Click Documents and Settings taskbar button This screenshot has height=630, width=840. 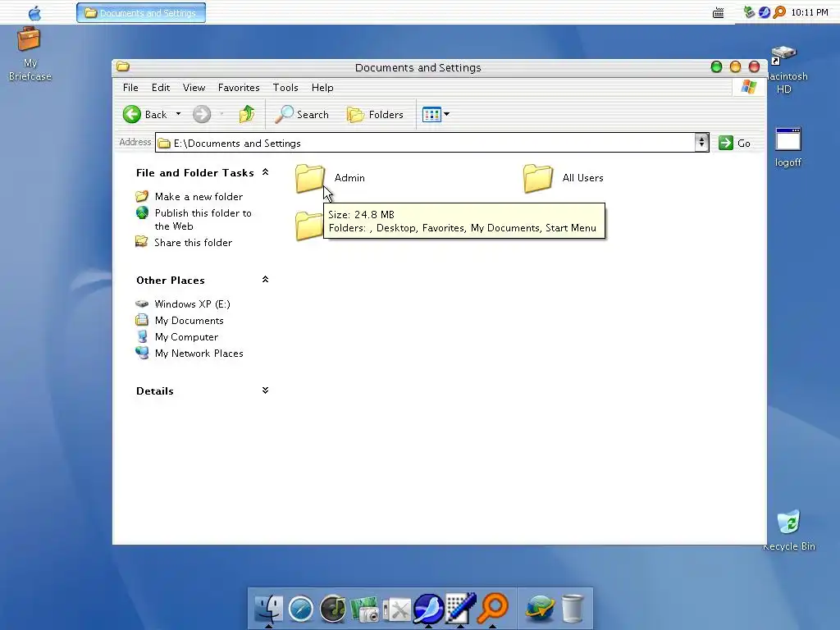pyautogui.click(x=141, y=13)
